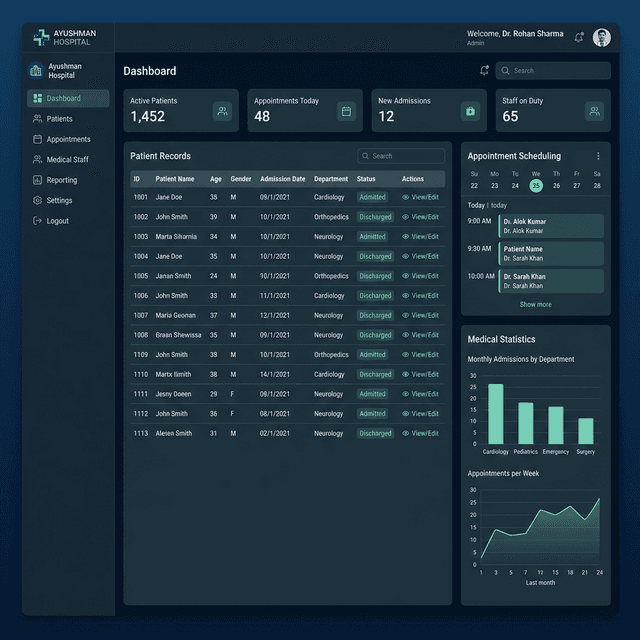
Task: Select Thursday 26 in the calendar strip
Action: (x=556, y=186)
